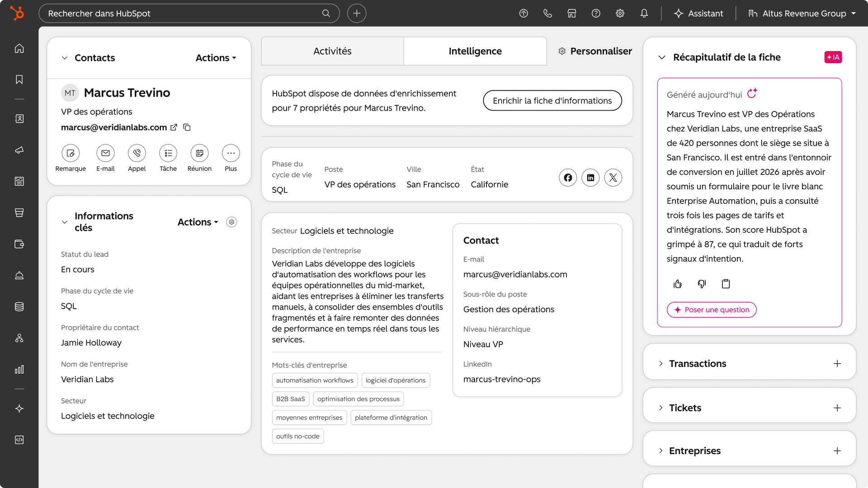The width and height of the screenshot is (868, 488).
Task: Open the notifications bell
Action: coord(644,13)
